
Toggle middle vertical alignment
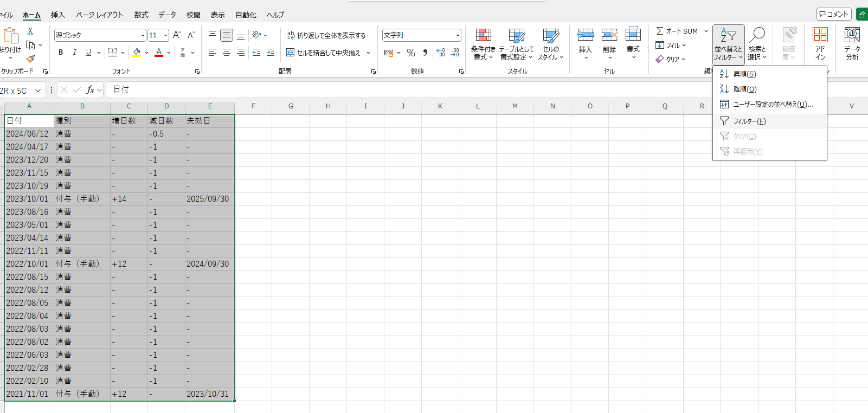pos(227,35)
